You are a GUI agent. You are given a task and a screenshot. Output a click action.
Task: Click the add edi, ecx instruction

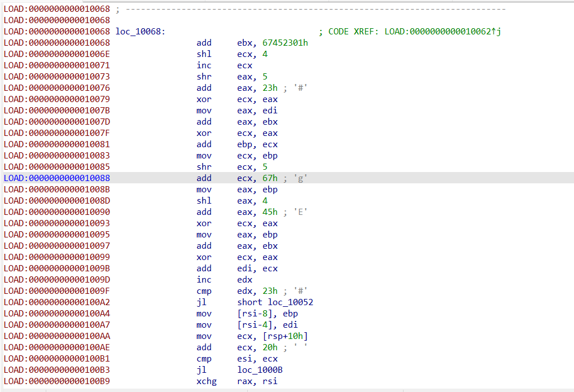point(237,268)
